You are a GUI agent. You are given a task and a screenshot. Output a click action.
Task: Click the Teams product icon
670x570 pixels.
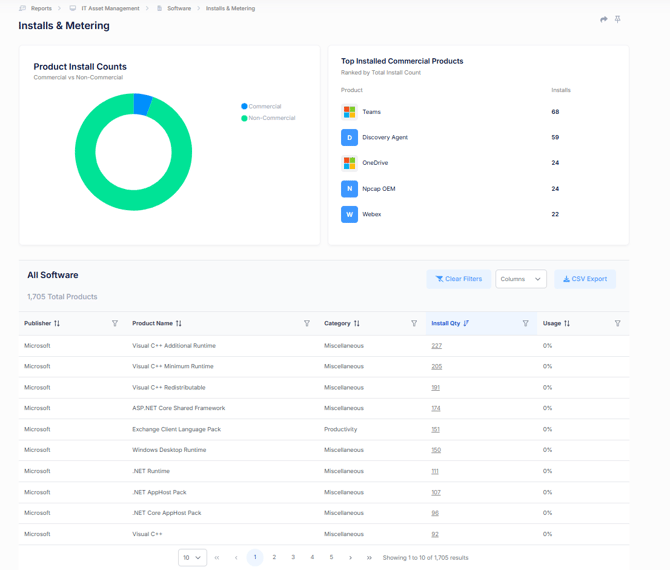click(x=349, y=112)
